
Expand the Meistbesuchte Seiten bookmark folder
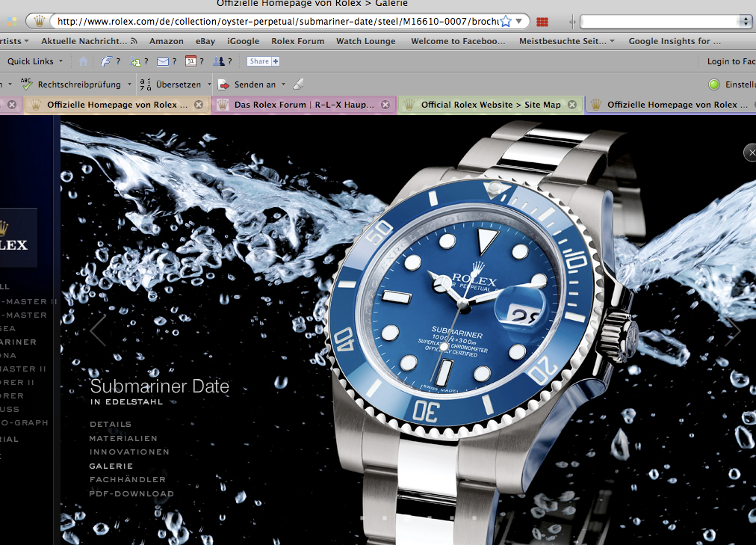click(566, 41)
